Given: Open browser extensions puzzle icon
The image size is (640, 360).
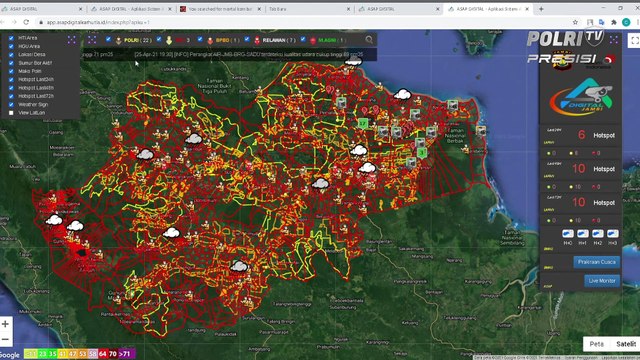Looking at the screenshot, I should tap(613, 22).
